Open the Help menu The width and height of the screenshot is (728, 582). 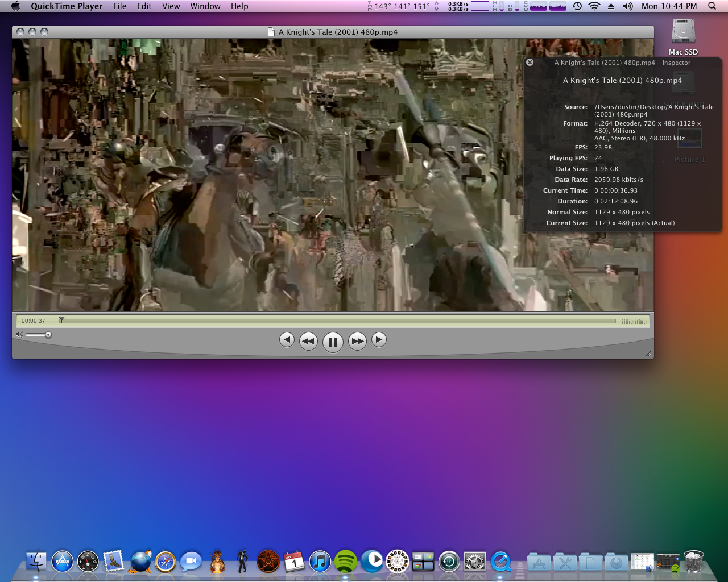(x=239, y=6)
